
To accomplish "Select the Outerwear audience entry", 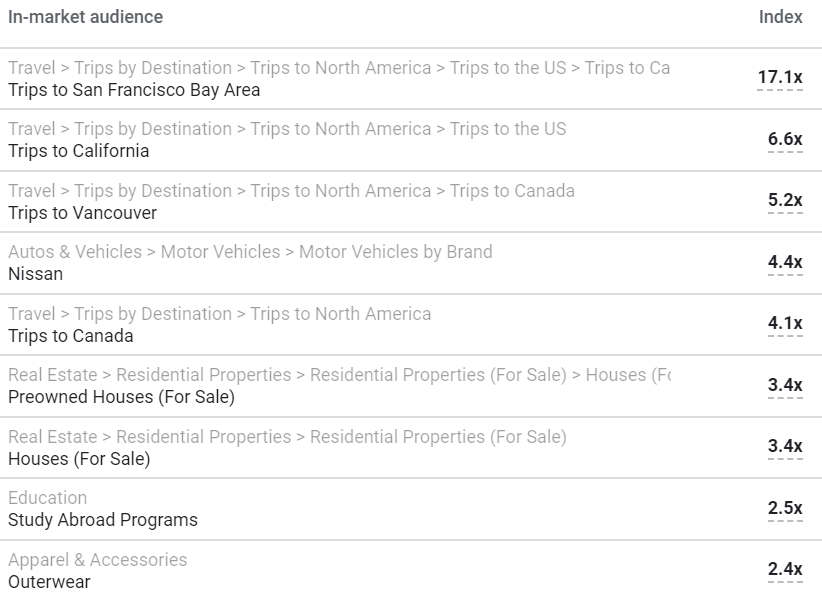I will pos(49,582).
